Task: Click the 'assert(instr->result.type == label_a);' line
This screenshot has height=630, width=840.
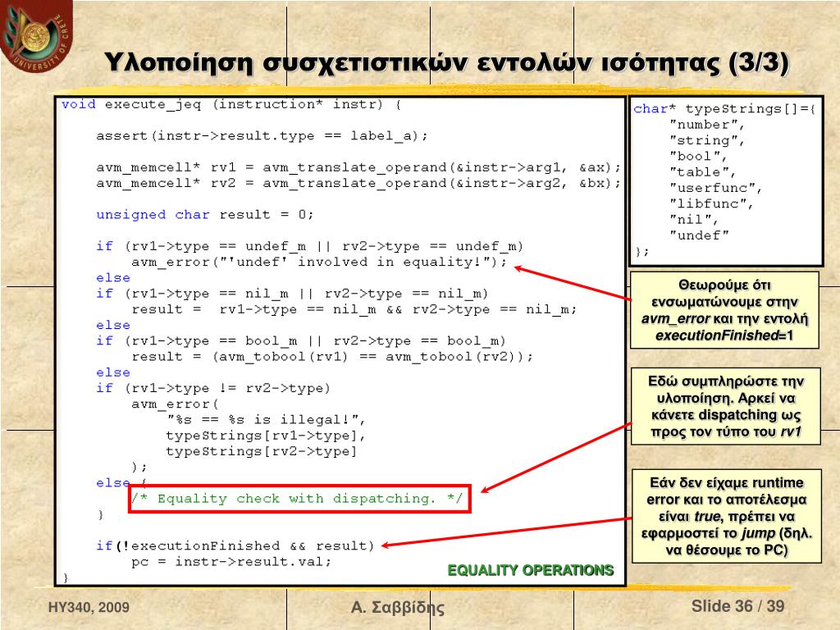Action: coord(262,136)
